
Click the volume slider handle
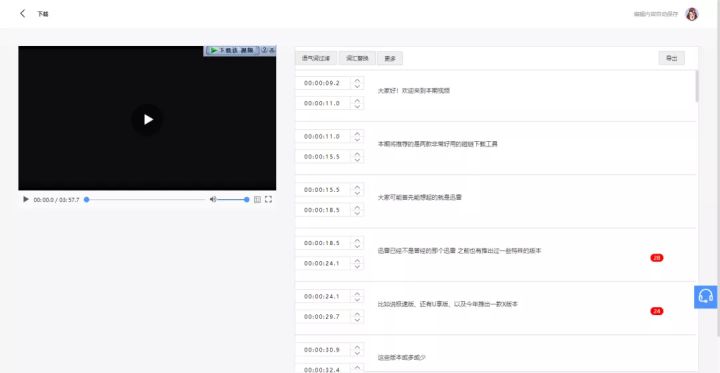tap(247, 199)
